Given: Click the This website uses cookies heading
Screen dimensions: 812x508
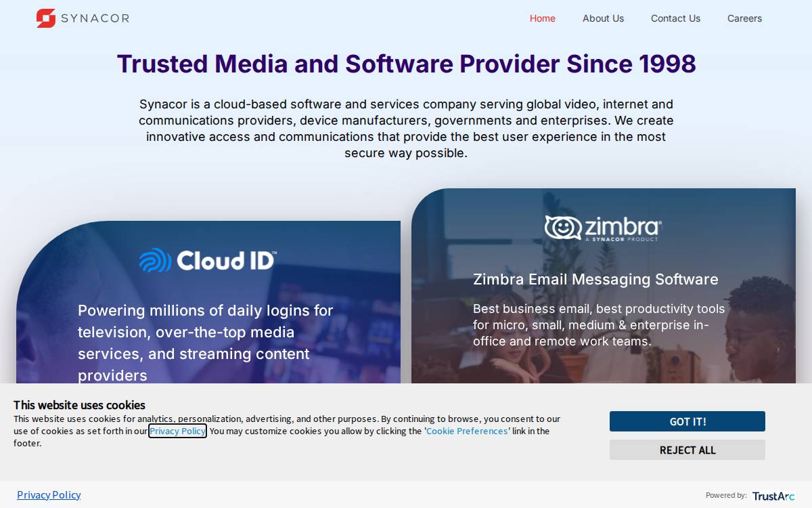Looking at the screenshot, I should click(79, 405).
